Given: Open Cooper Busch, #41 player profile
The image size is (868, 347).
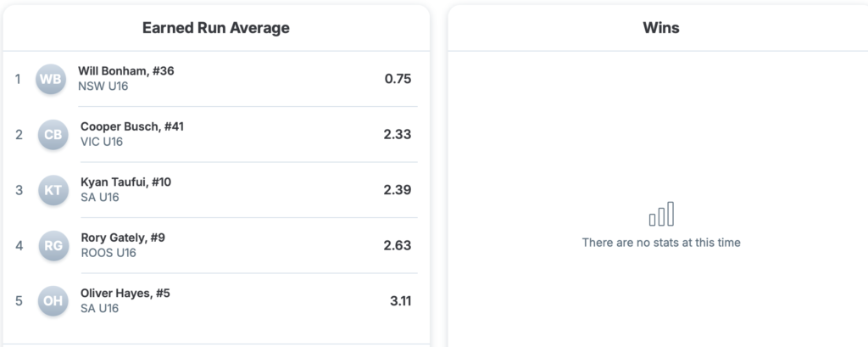Looking at the screenshot, I should pyautogui.click(x=132, y=126).
